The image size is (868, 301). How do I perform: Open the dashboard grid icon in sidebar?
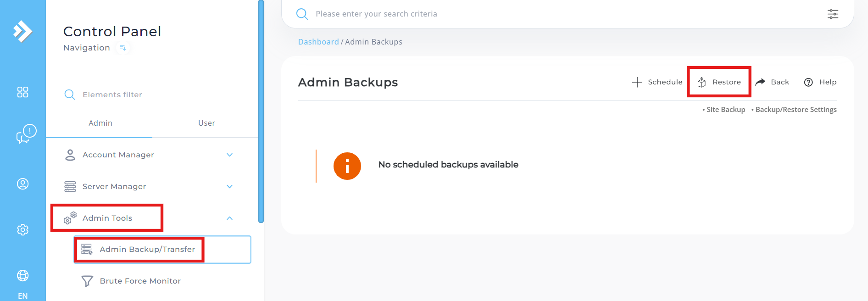tap(22, 92)
